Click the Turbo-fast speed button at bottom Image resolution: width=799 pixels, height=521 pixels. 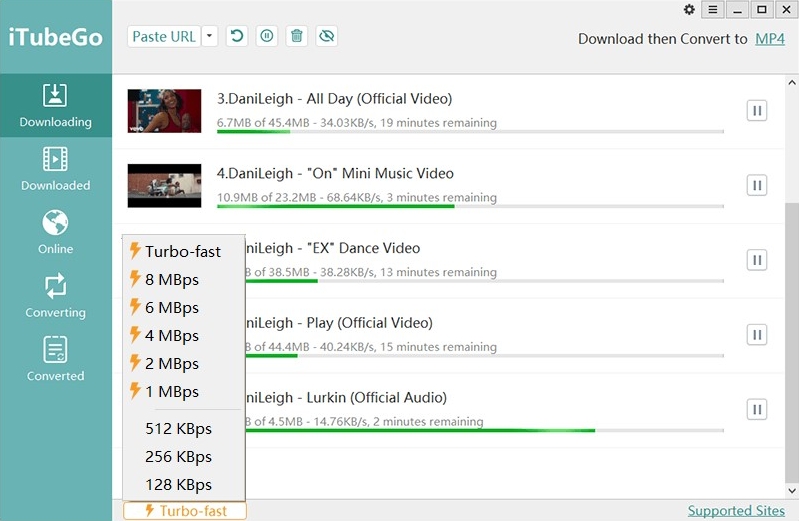click(185, 511)
